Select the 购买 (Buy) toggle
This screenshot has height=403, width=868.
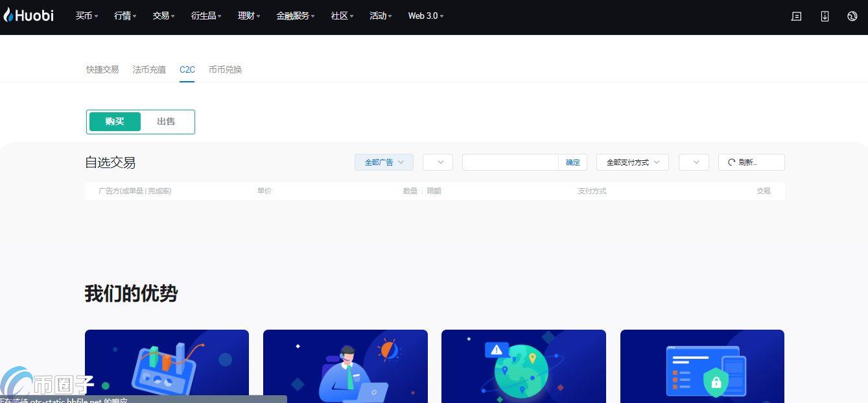click(x=115, y=121)
